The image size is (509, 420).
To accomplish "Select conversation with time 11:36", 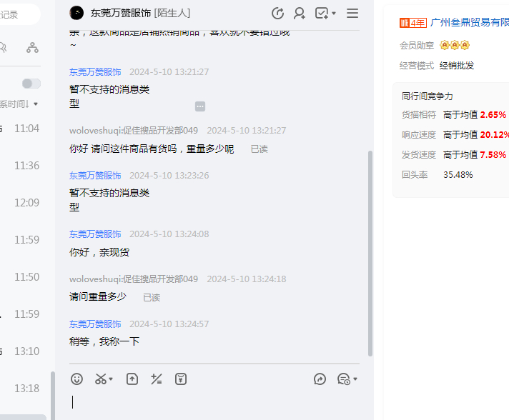I will pos(26,166).
